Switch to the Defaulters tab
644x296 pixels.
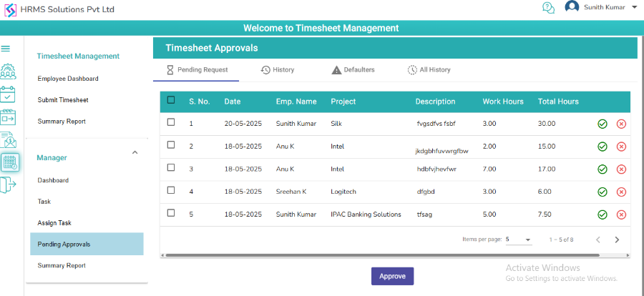(x=353, y=70)
